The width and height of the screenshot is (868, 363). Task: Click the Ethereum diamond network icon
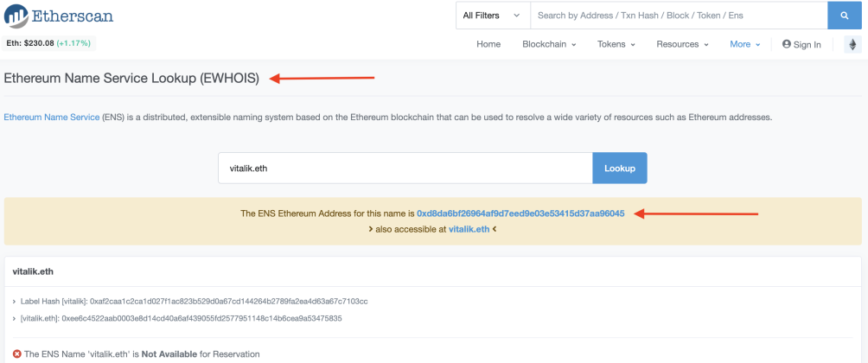852,44
